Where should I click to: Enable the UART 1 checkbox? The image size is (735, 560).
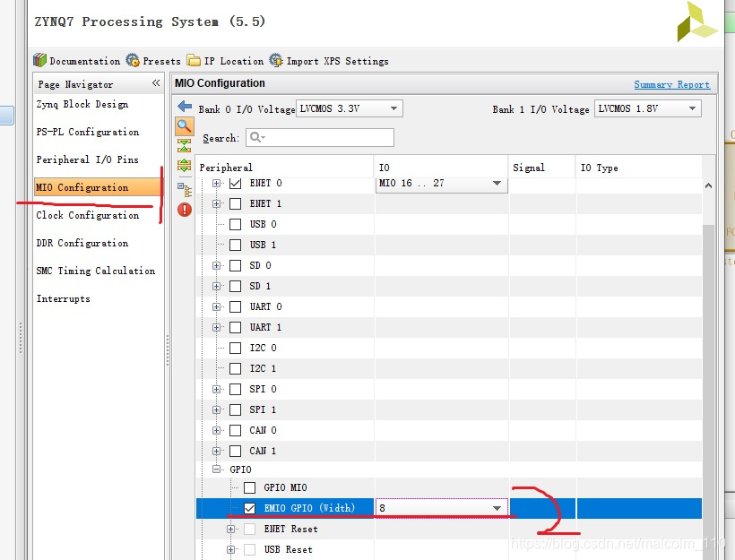coord(236,327)
